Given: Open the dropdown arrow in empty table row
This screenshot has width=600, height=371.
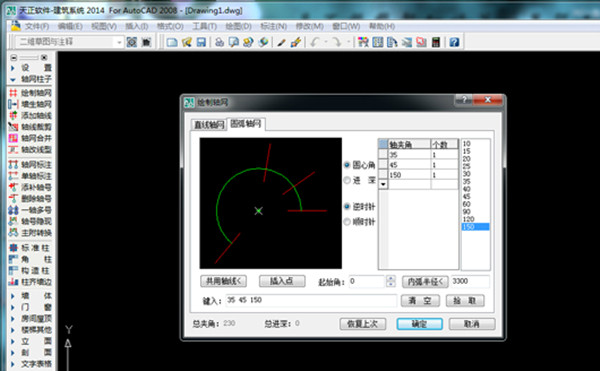Looking at the screenshot, I should [x=383, y=184].
